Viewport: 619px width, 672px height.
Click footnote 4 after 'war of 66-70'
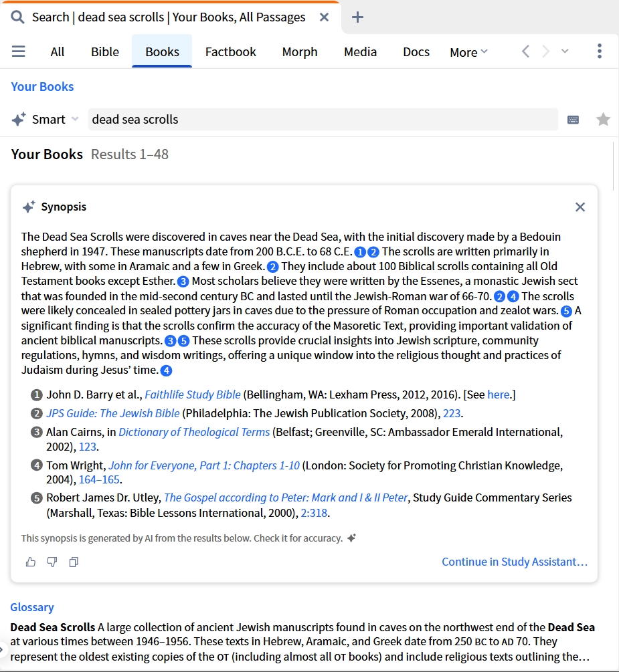click(513, 297)
